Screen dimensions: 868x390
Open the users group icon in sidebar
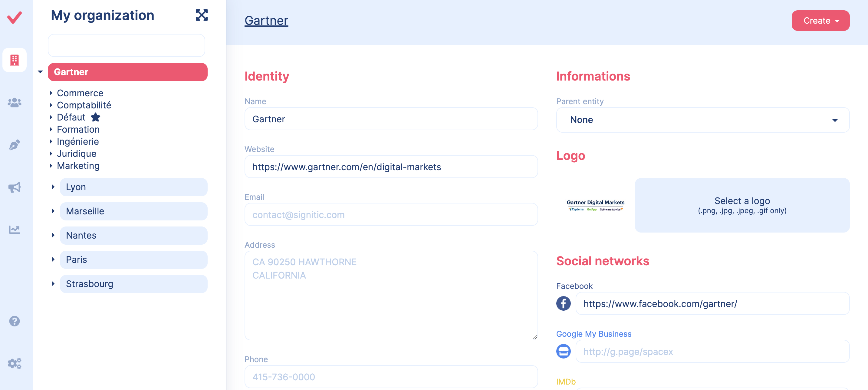(15, 102)
